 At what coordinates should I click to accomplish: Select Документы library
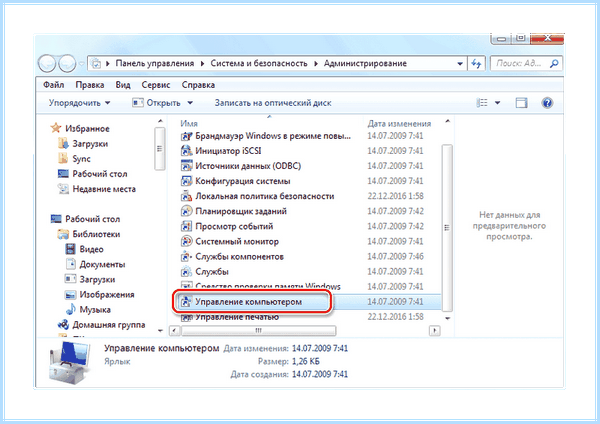[x=102, y=264]
